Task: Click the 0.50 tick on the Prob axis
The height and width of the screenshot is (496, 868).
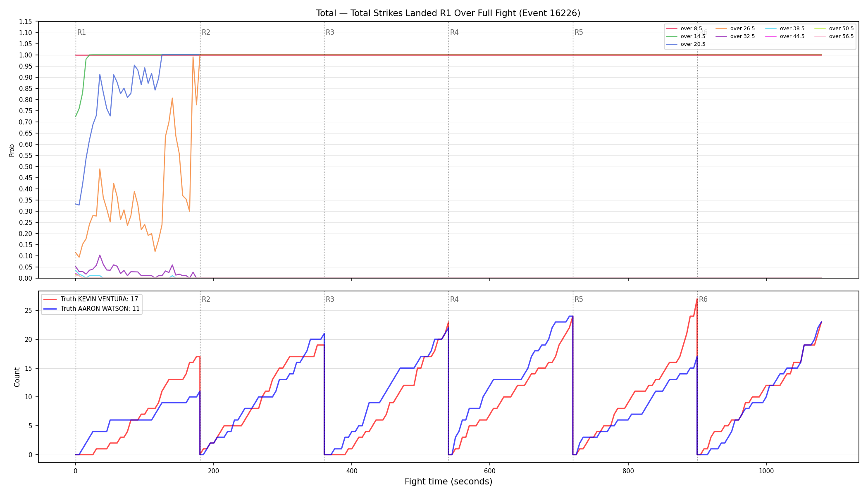Action: pos(26,167)
